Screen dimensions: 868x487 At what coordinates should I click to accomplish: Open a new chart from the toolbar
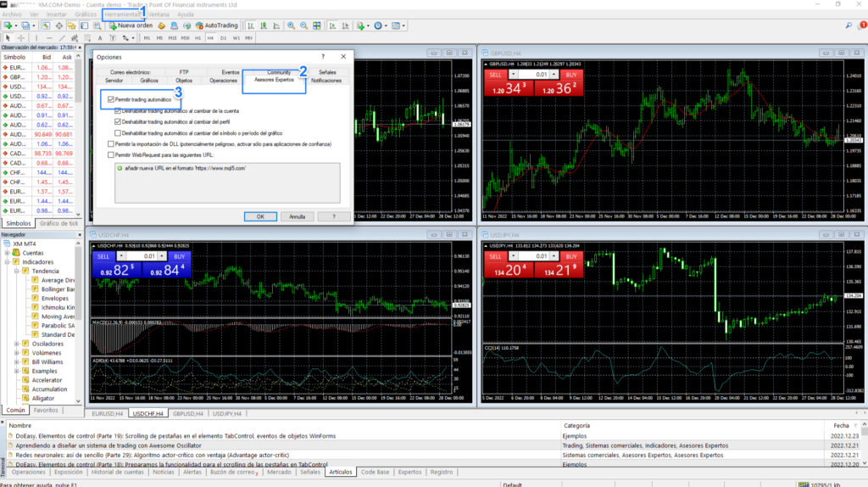8,25
